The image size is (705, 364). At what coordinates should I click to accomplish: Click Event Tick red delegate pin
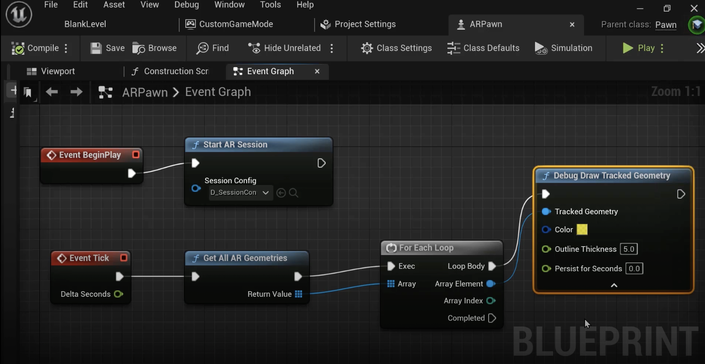pos(124,258)
